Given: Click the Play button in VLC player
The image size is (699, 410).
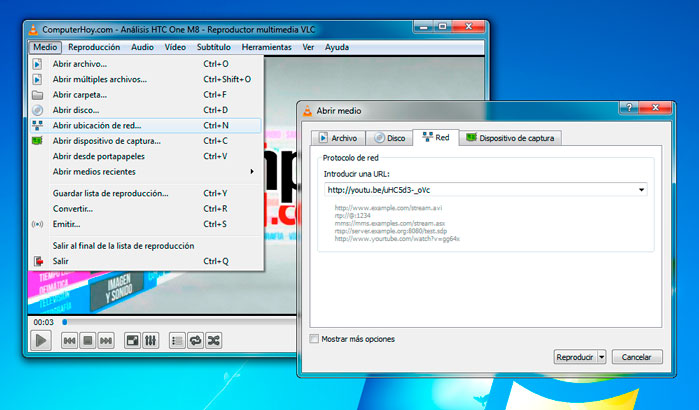Looking at the screenshot, I should coord(41,341).
